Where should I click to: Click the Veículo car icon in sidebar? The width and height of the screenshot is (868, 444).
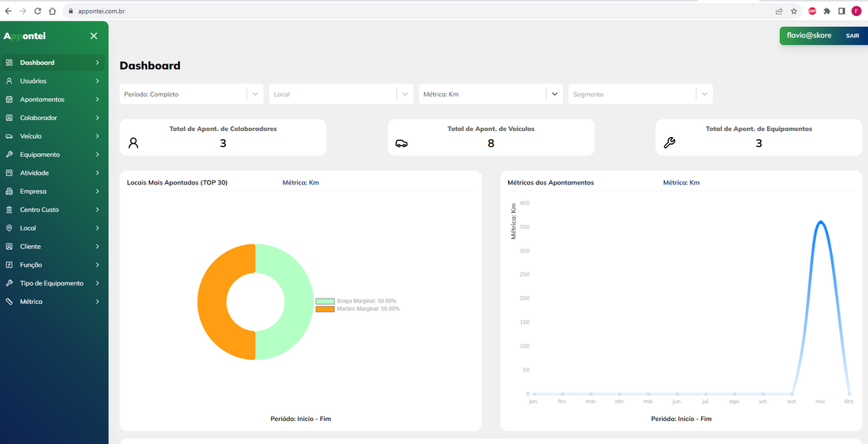point(9,136)
